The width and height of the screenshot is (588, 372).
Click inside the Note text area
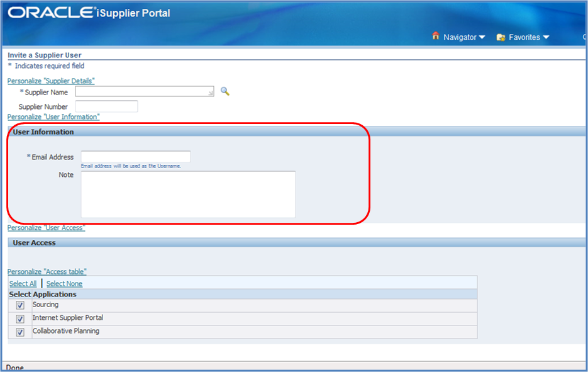click(188, 194)
